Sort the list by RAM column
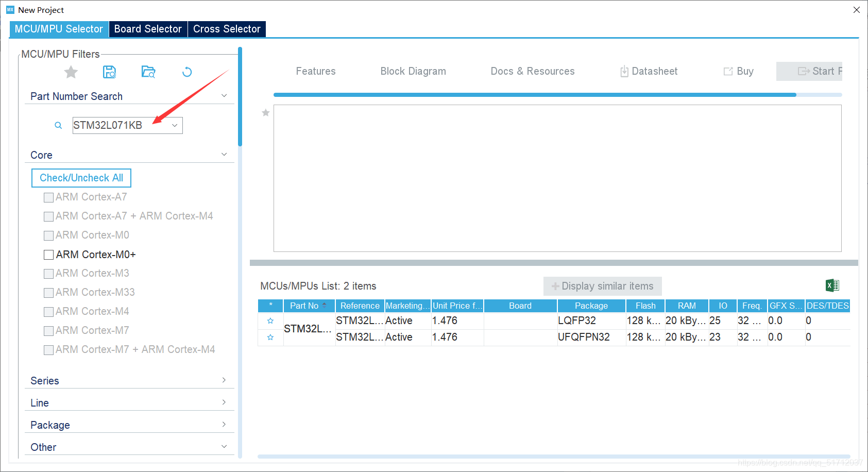This screenshot has height=472, width=868. 687,306
